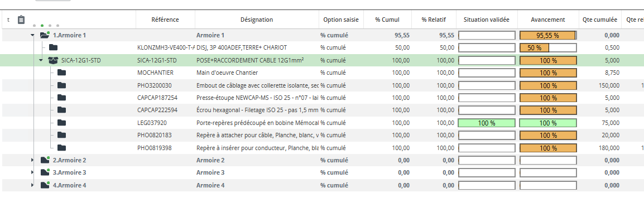
Task: Click Situation validée field of Armoire 1
Action: pyautogui.click(x=487, y=35)
